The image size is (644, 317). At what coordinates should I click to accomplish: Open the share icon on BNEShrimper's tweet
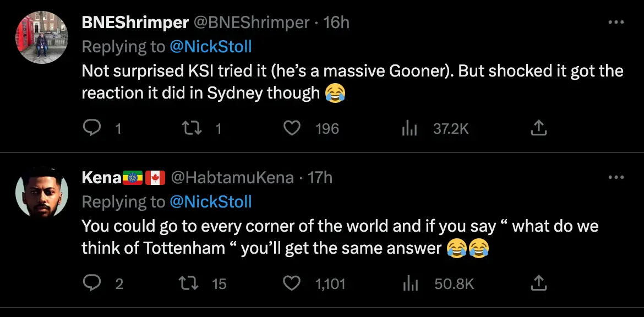[x=538, y=127]
